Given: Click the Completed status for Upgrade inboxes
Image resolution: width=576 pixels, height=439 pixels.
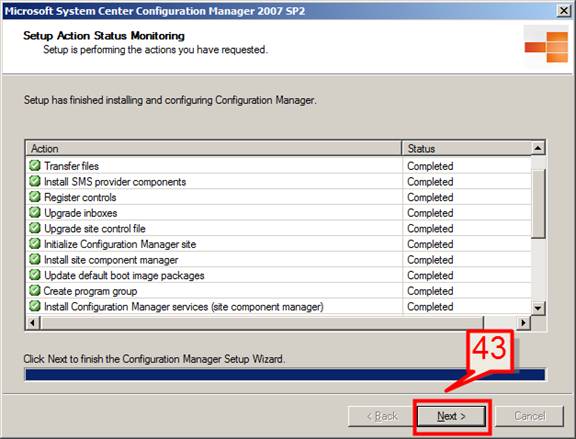Looking at the screenshot, I should point(430,213).
